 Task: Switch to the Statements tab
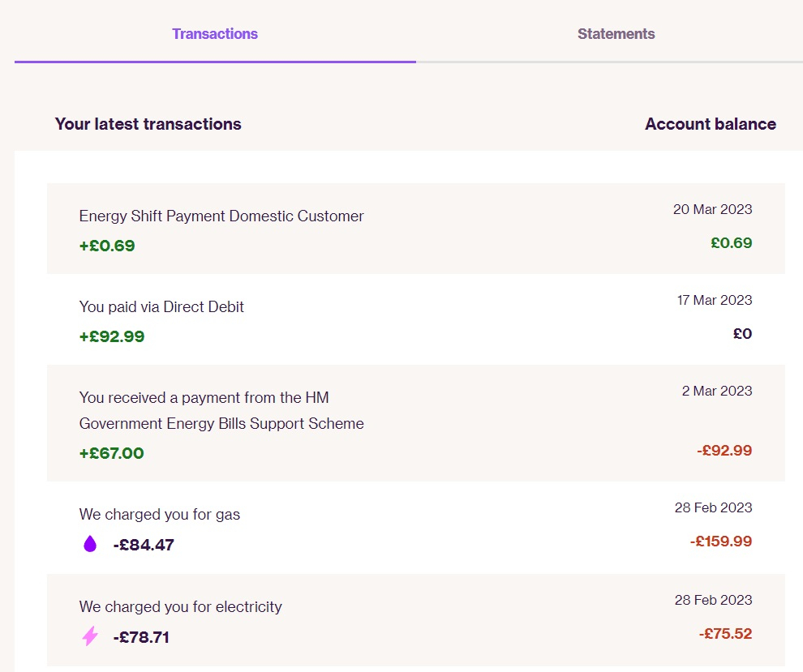[x=616, y=34]
